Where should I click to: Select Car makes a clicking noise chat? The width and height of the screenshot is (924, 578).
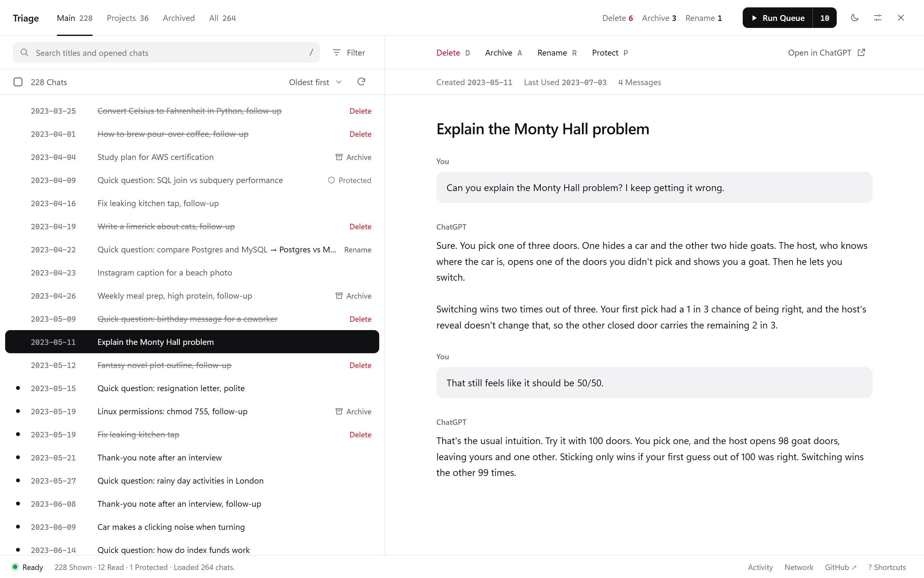pyautogui.click(x=192, y=527)
